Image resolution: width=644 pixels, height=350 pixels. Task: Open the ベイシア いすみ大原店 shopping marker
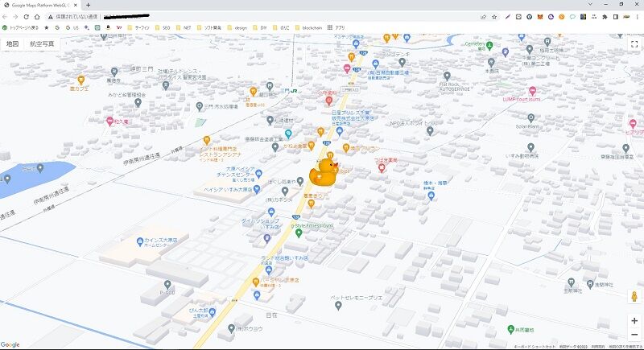257,189
